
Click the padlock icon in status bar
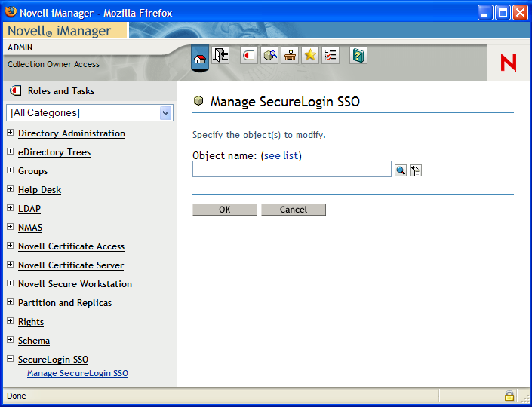coord(509,396)
